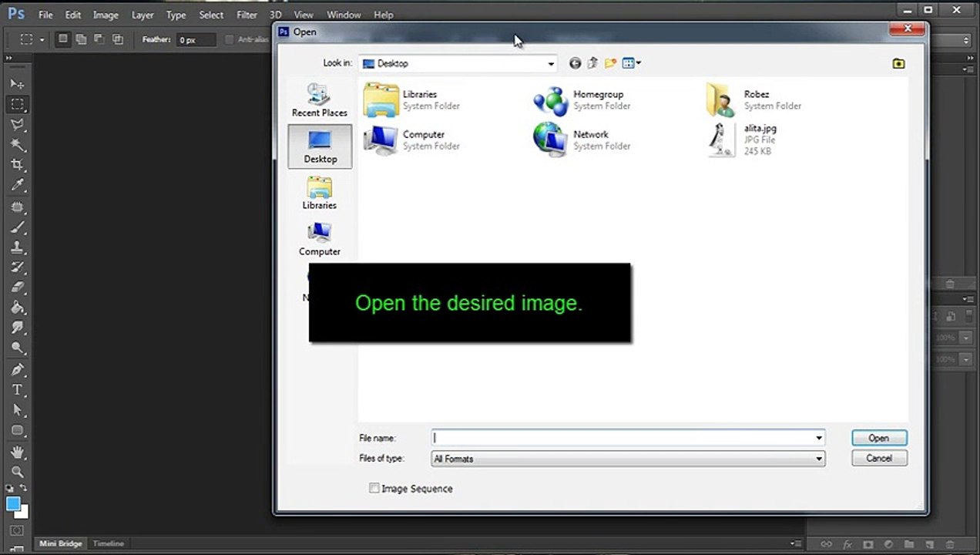
Task: Select Libraries in the places sidebar
Action: [320, 193]
